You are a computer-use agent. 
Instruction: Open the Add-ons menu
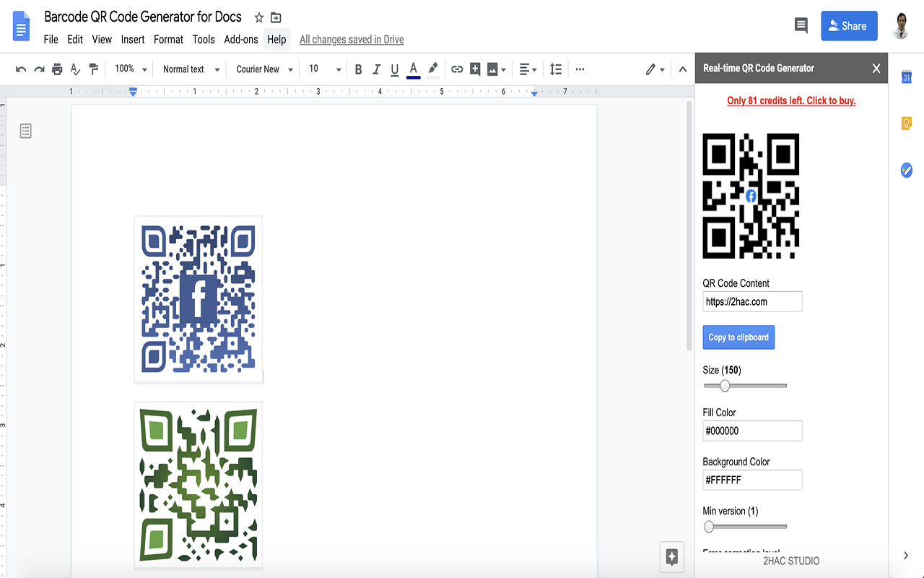(241, 40)
